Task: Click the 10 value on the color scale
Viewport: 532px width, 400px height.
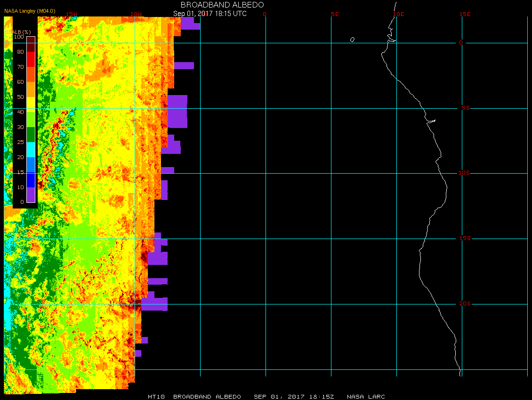Action: coord(20,187)
